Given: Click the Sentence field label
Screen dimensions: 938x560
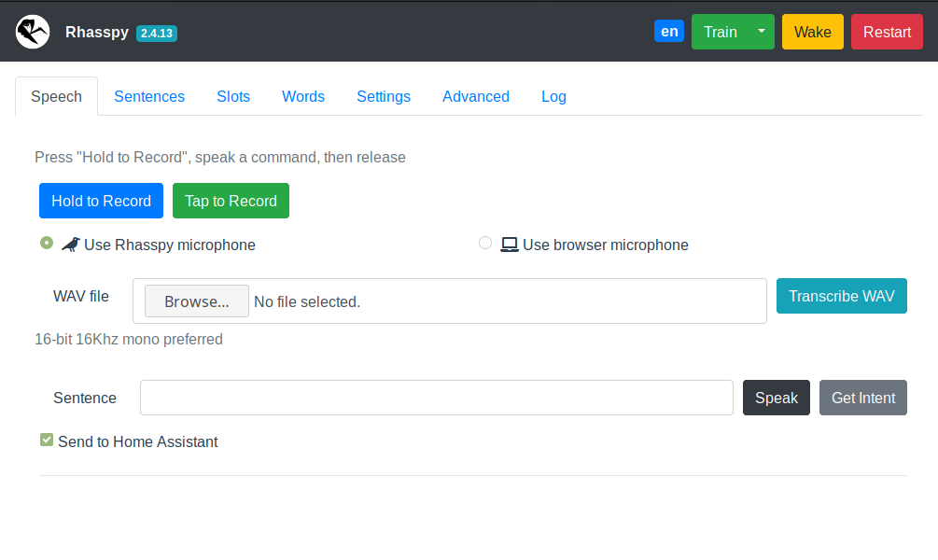Looking at the screenshot, I should click(x=85, y=398).
